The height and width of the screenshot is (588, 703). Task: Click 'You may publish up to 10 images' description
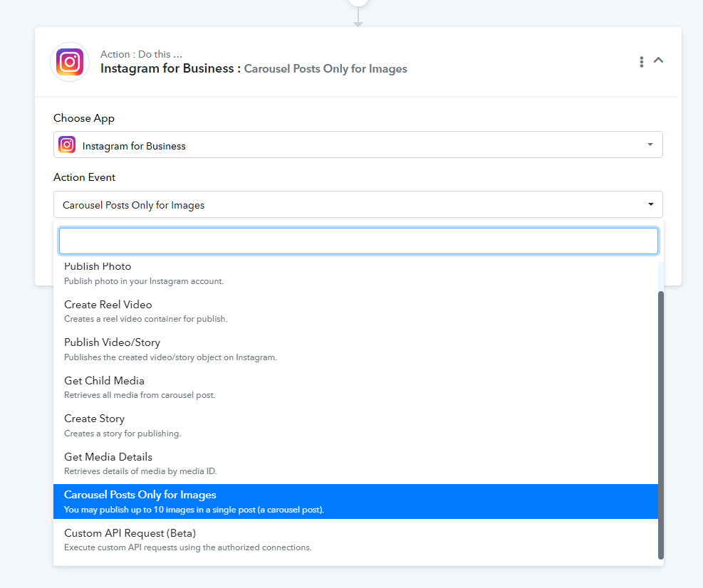(194, 510)
